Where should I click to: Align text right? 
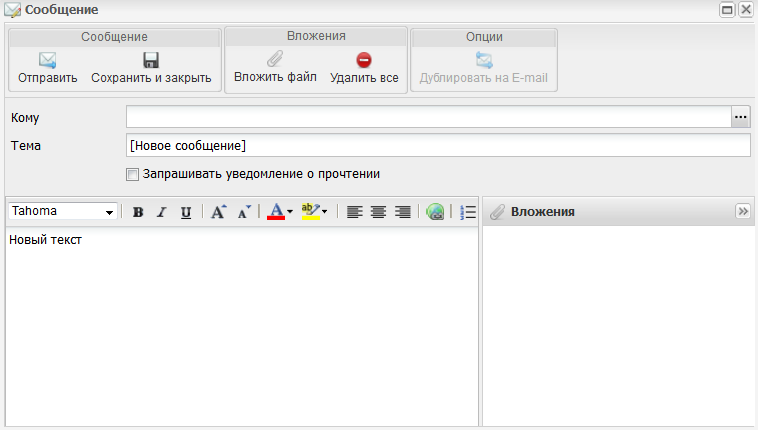tap(403, 212)
